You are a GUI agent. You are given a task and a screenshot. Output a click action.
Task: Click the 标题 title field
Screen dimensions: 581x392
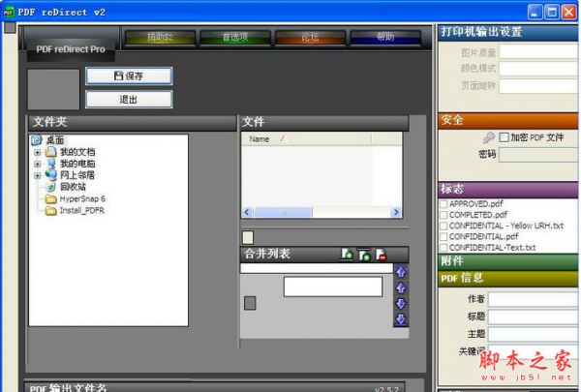click(533, 317)
